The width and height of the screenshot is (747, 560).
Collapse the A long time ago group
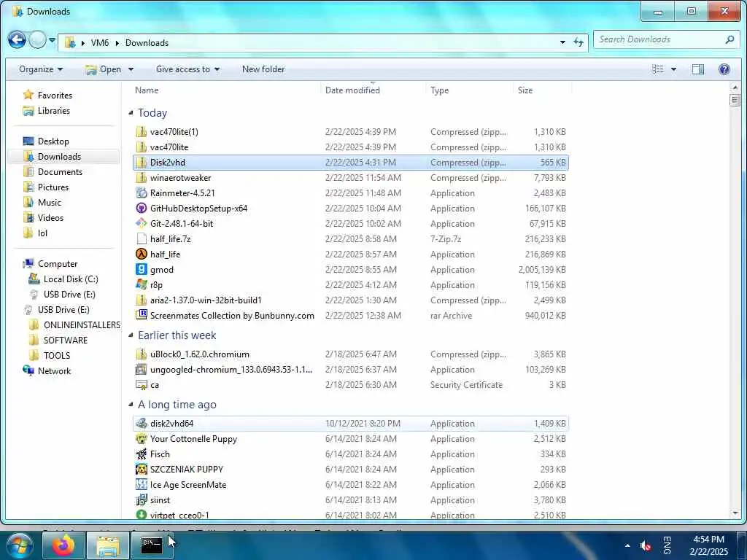coord(131,405)
